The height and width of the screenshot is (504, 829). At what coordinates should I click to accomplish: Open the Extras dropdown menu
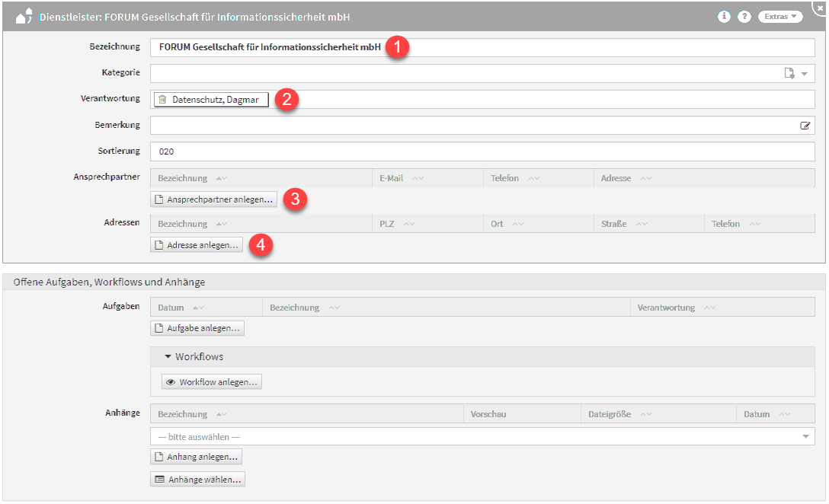coord(780,17)
